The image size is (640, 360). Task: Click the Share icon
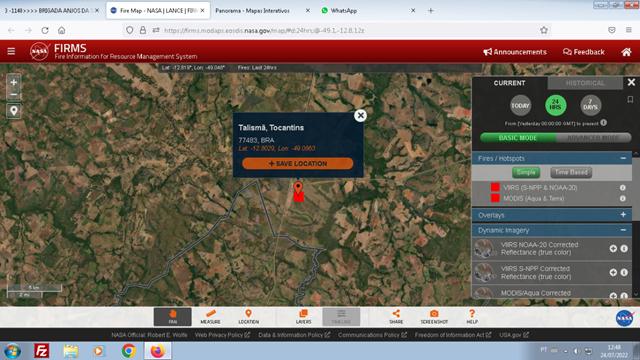pyautogui.click(x=396, y=316)
